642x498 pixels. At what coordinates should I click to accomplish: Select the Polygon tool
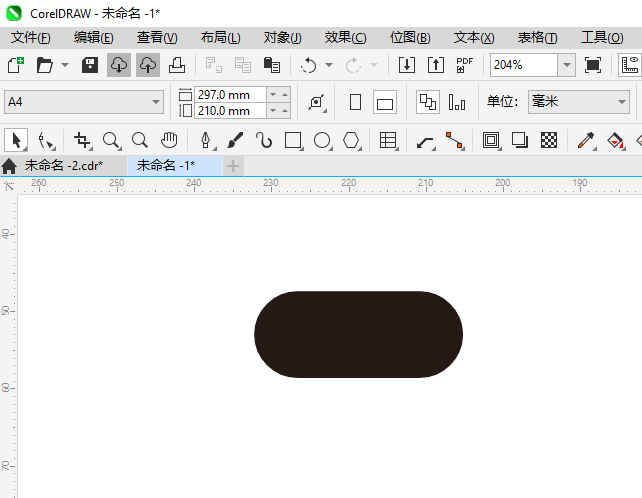(x=351, y=140)
